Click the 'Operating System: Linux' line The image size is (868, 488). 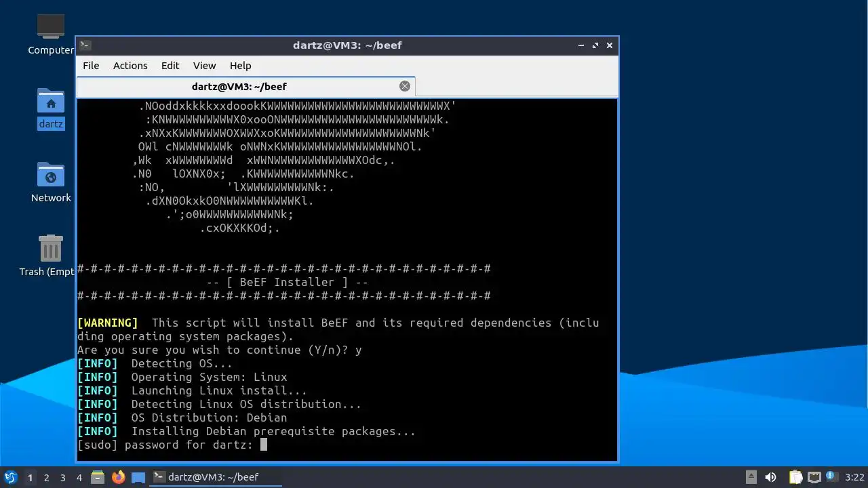(x=182, y=377)
